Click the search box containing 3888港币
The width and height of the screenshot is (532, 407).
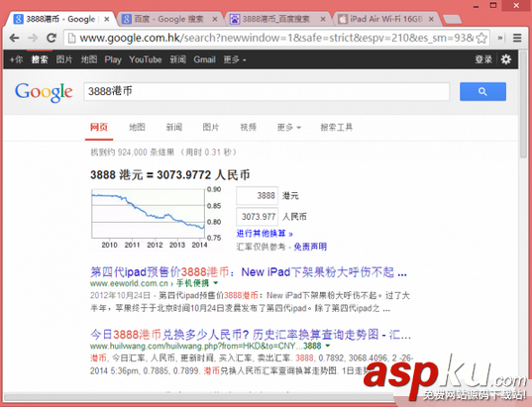point(266,91)
